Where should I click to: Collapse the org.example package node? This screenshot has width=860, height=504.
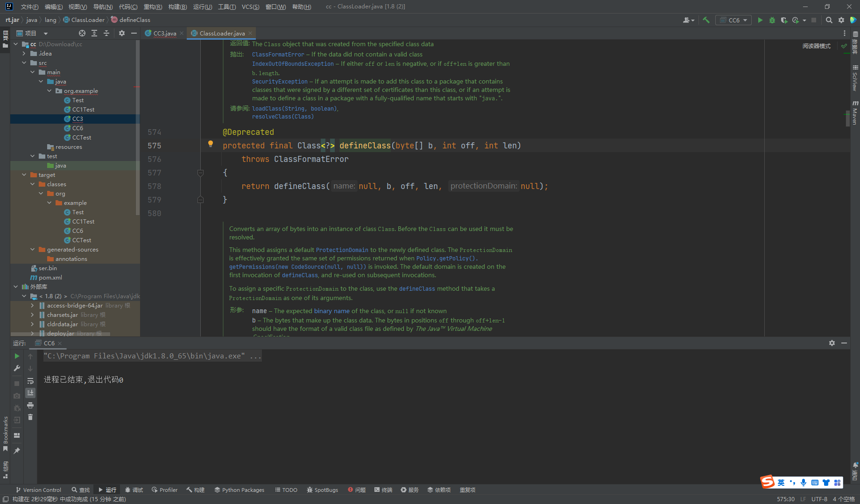[49, 91]
